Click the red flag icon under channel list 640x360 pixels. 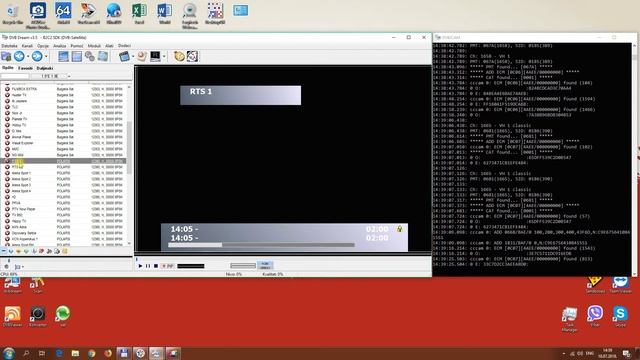click(x=41, y=251)
